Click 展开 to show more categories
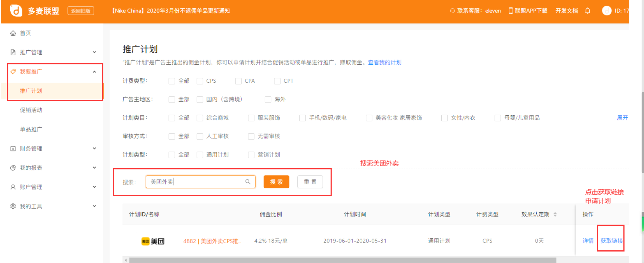This screenshot has height=263, width=644. 622,118
